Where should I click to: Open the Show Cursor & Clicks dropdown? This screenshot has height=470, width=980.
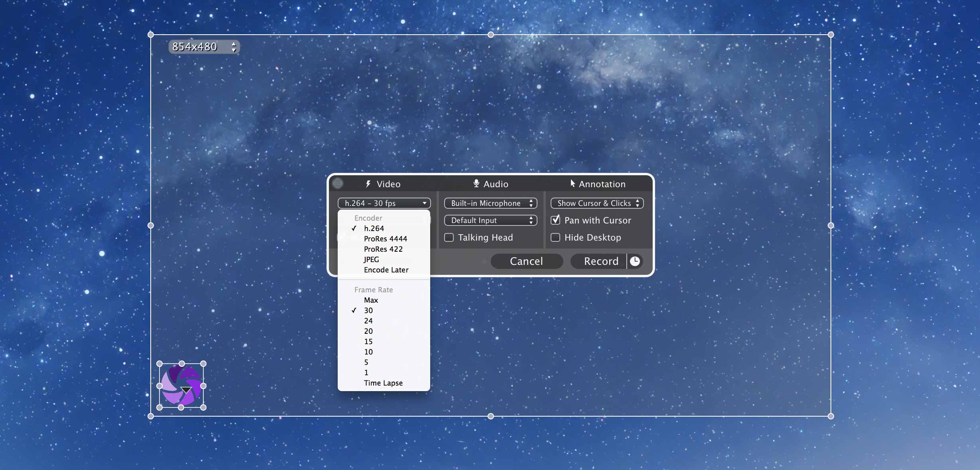[x=597, y=203]
